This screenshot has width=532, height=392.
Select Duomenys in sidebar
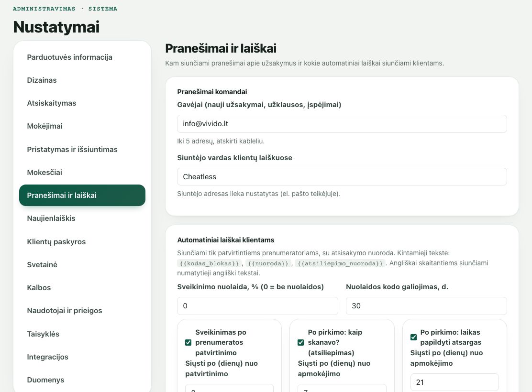(x=82, y=380)
